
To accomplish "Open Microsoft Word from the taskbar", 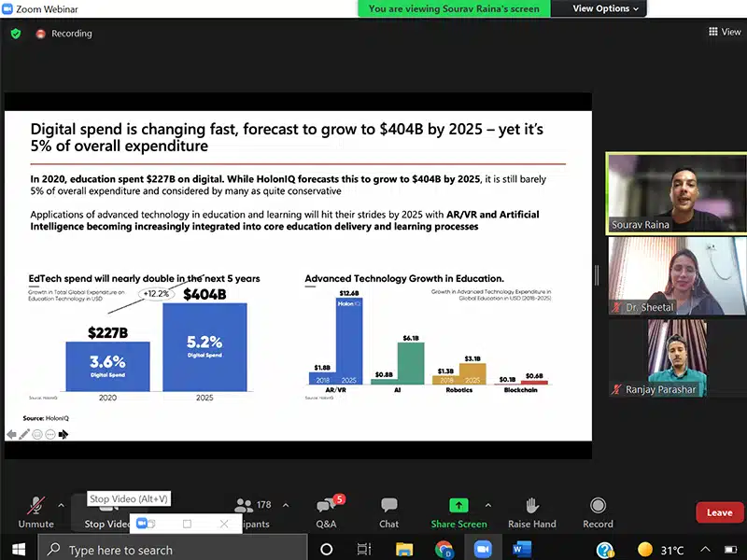I will [520, 549].
